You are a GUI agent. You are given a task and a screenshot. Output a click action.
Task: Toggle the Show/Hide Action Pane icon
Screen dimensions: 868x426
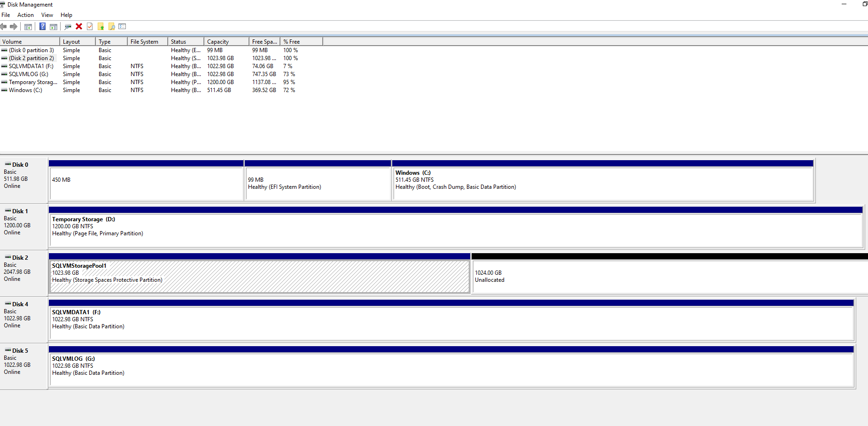point(54,26)
